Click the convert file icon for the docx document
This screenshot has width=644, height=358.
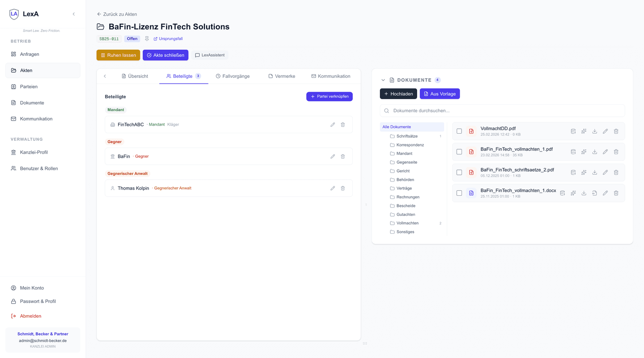coord(594,193)
